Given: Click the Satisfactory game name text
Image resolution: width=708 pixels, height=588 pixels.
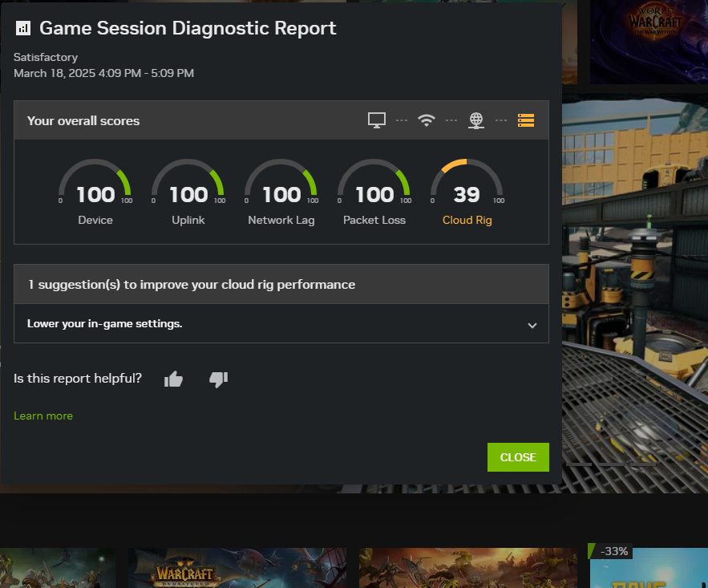Looking at the screenshot, I should click(46, 57).
